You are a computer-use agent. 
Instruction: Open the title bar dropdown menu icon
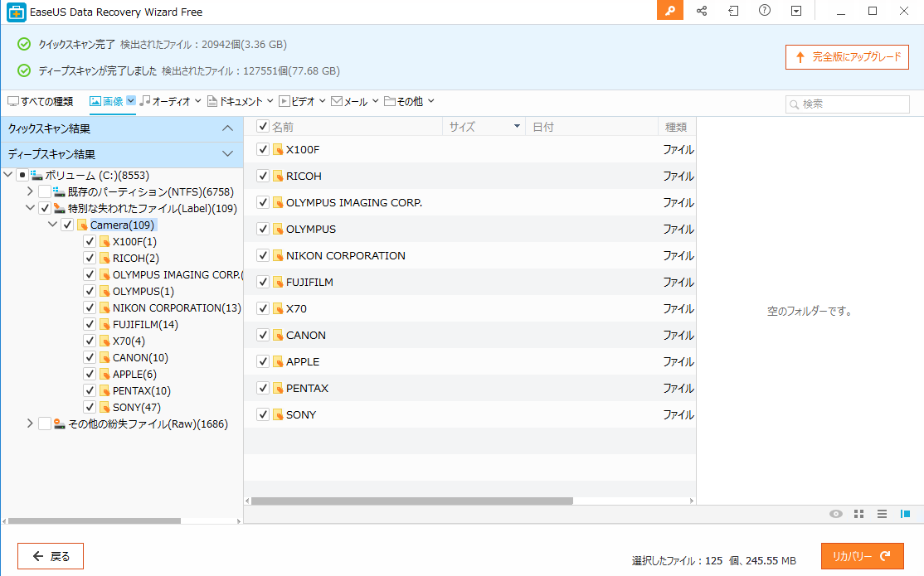pyautogui.click(x=796, y=11)
